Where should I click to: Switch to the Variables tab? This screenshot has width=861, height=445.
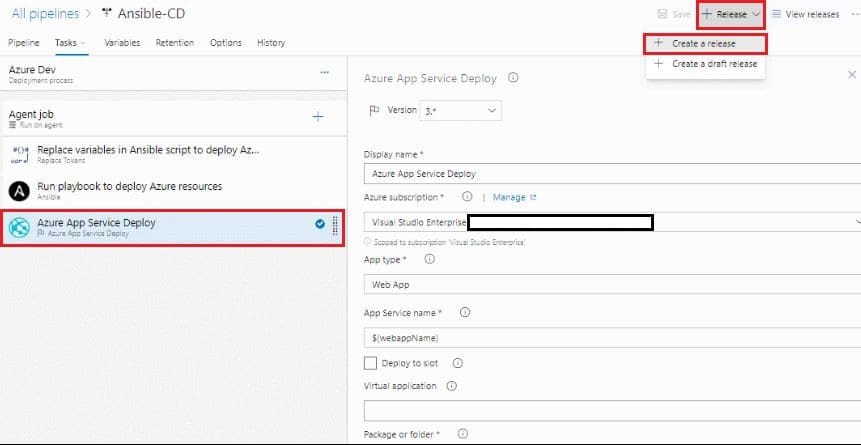click(x=122, y=43)
